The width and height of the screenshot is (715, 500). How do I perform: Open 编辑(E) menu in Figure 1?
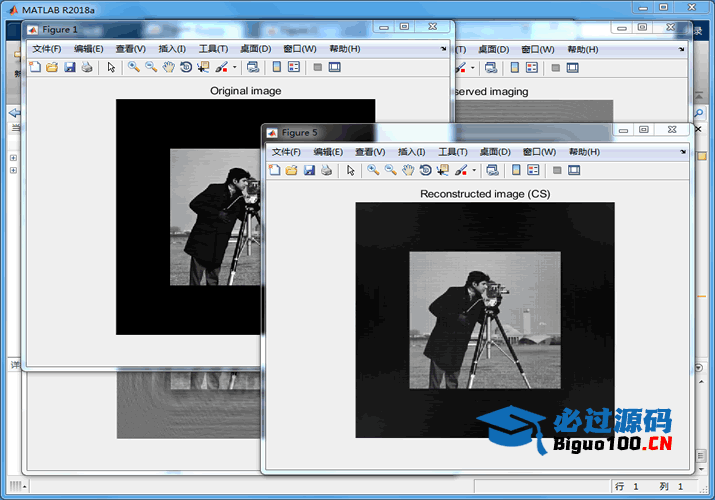coord(88,49)
